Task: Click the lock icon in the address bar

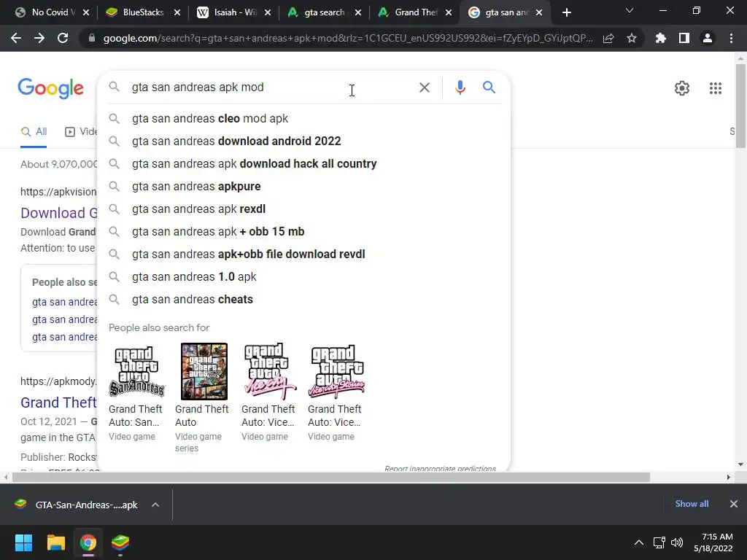Action: coord(92,38)
